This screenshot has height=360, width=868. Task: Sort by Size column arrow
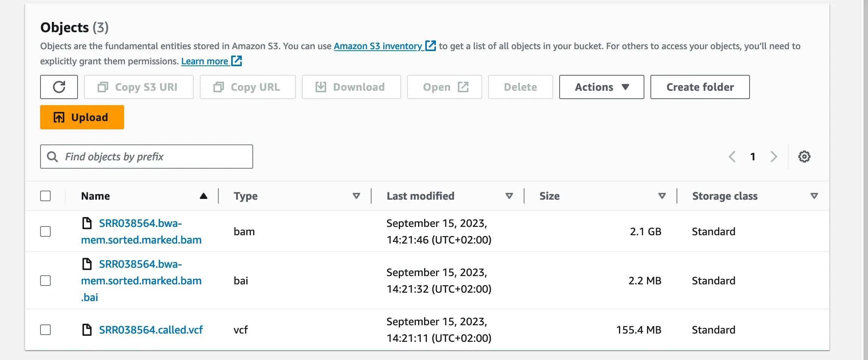coord(662,196)
